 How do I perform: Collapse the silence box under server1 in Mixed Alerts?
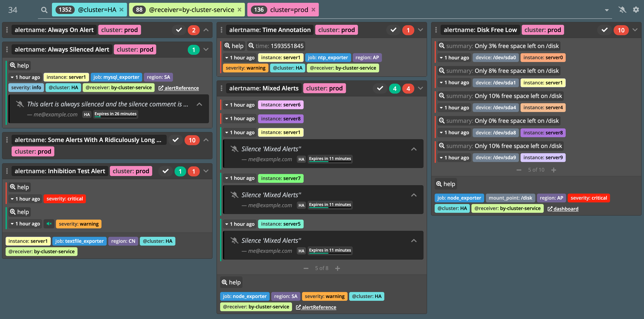click(414, 149)
